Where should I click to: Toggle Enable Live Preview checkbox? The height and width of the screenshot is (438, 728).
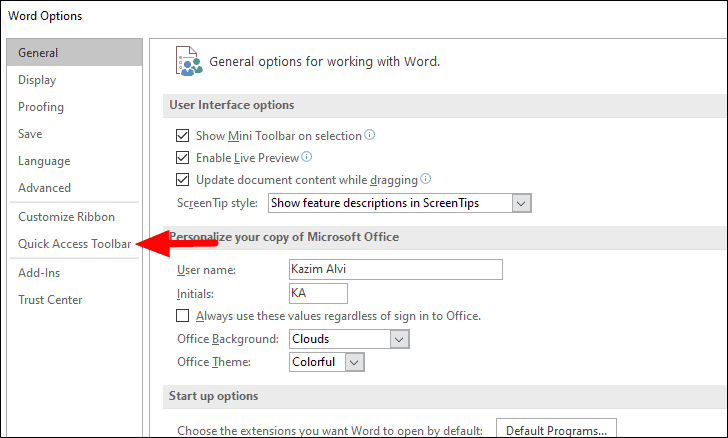pos(182,157)
